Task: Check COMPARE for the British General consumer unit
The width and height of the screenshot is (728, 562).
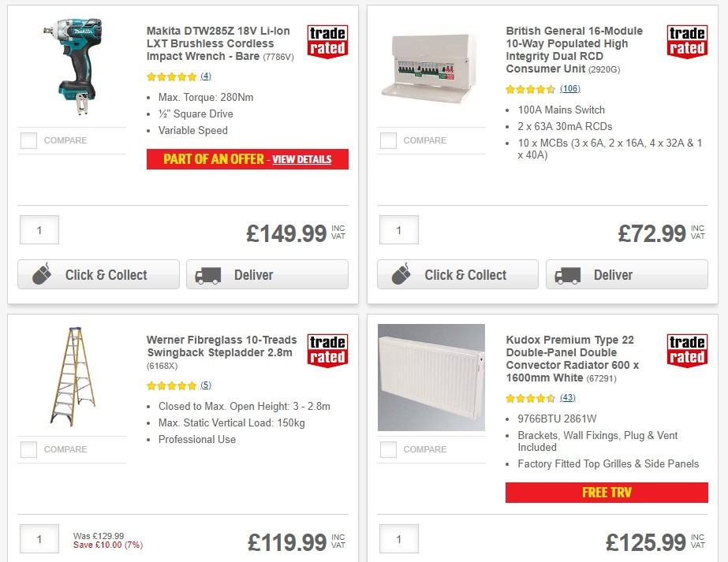Action: coord(388,140)
